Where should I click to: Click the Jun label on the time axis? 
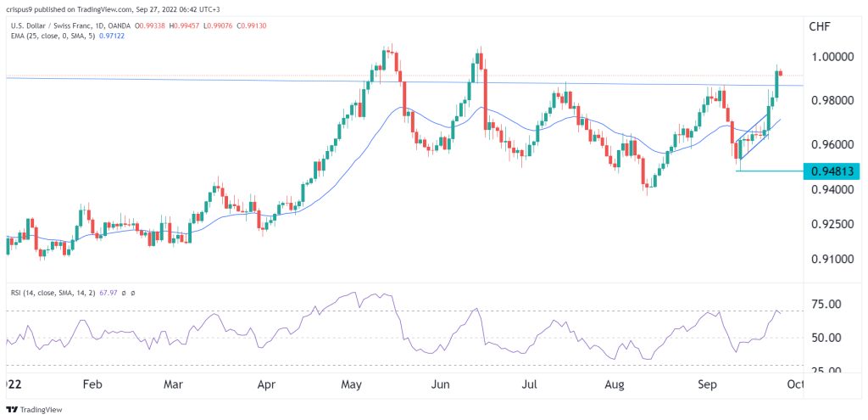click(441, 384)
